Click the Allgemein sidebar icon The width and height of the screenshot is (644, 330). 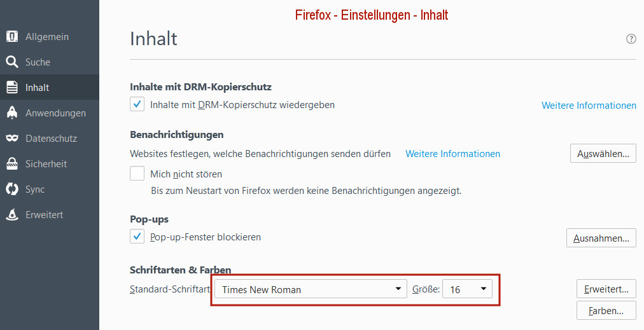[x=12, y=37]
